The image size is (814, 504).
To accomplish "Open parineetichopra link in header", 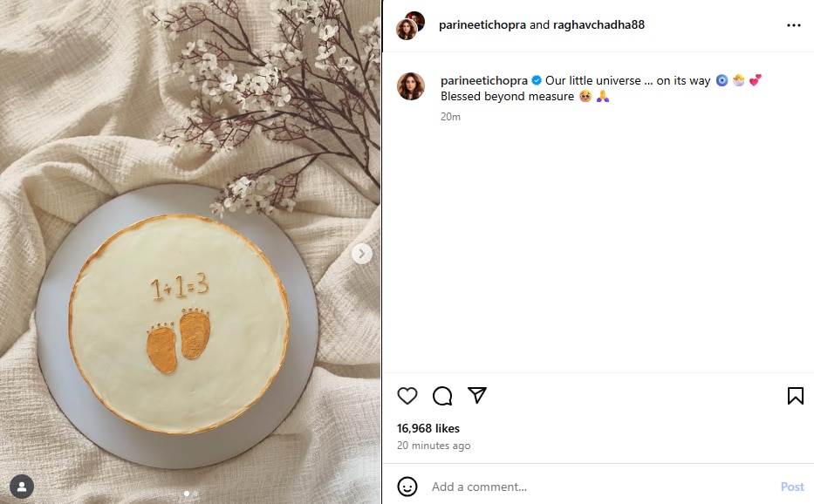I will (x=482, y=25).
